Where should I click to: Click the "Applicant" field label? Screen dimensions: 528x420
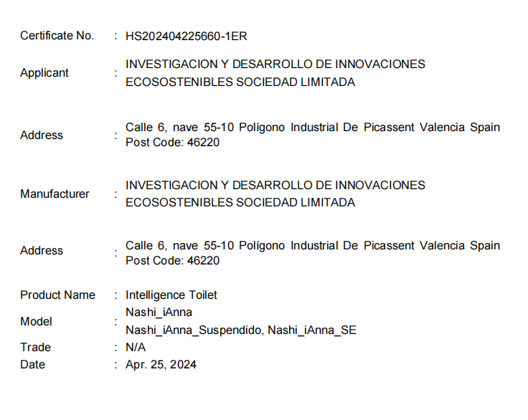pos(44,72)
